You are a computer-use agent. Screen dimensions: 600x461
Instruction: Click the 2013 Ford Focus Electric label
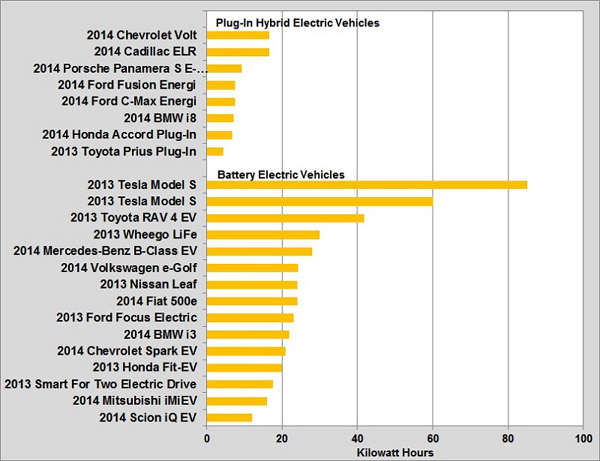pyautogui.click(x=127, y=318)
